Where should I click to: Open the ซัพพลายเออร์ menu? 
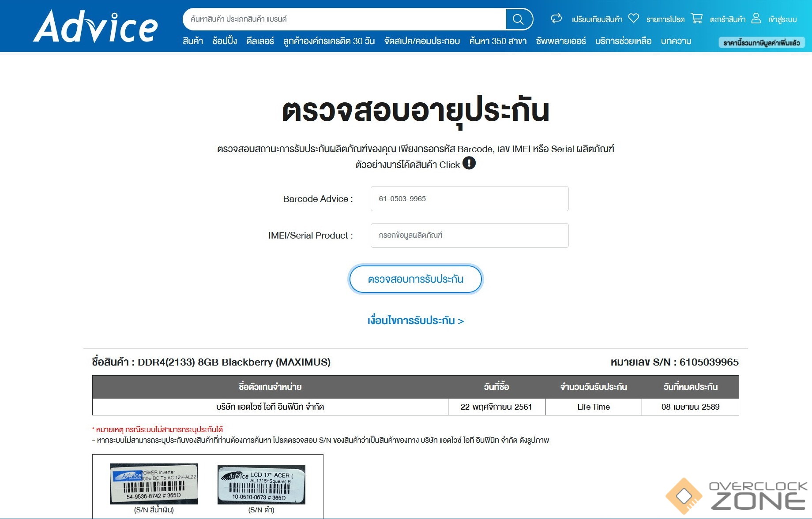coord(561,41)
